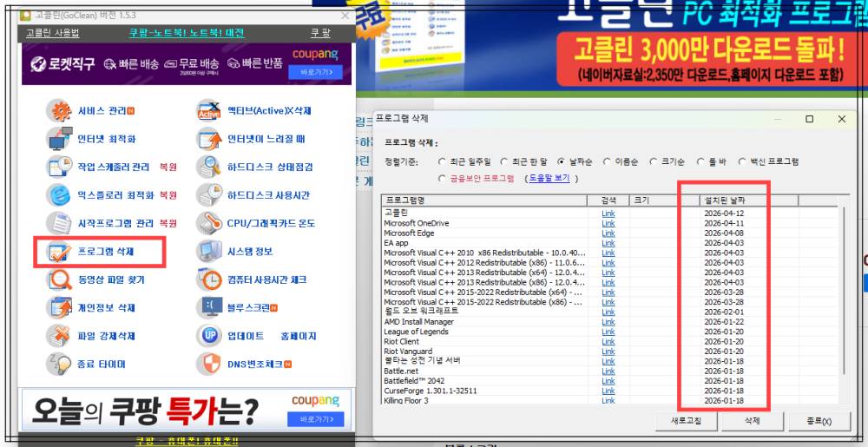The width and height of the screenshot is (868, 447).
Task: Click the Link for Microsoft OneDrive
Action: tap(608, 224)
